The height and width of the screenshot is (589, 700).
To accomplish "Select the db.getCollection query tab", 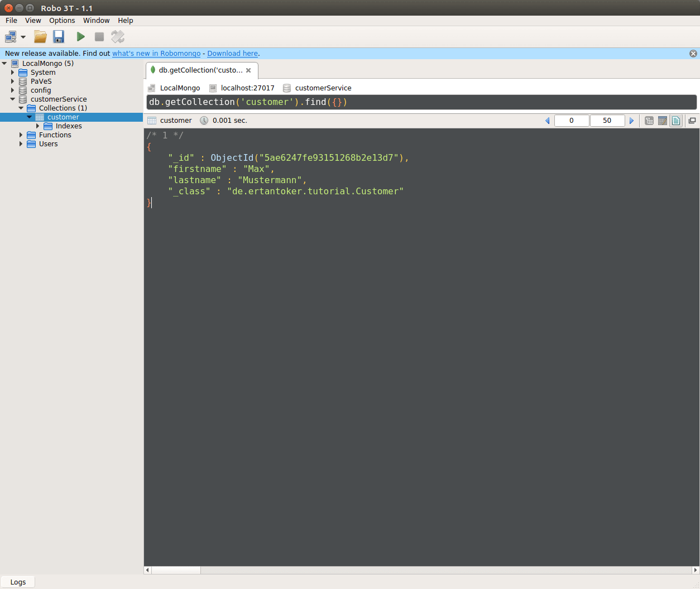I will point(198,70).
